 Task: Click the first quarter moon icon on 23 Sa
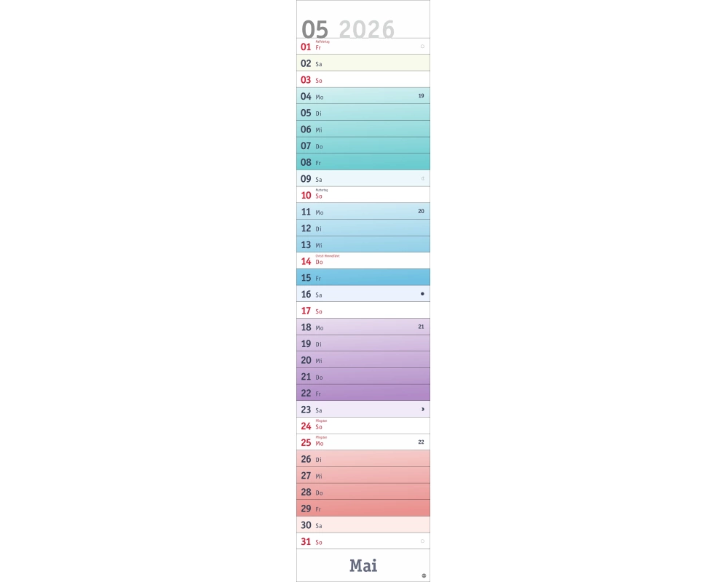pos(422,410)
